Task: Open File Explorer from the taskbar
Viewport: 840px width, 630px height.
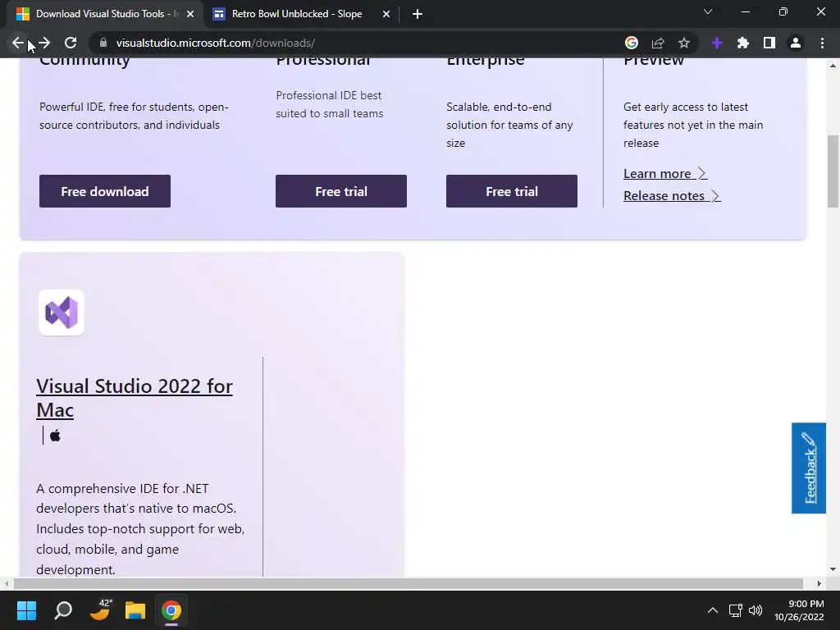Action: pyautogui.click(x=135, y=610)
